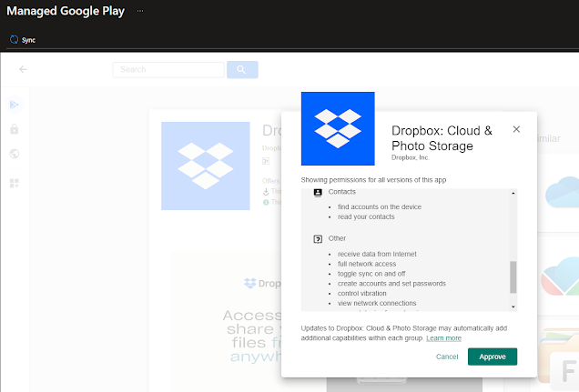This screenshot has height=392, width=579.
Task: Click the Other permission group icon
Action: click(x=318, y=239)
